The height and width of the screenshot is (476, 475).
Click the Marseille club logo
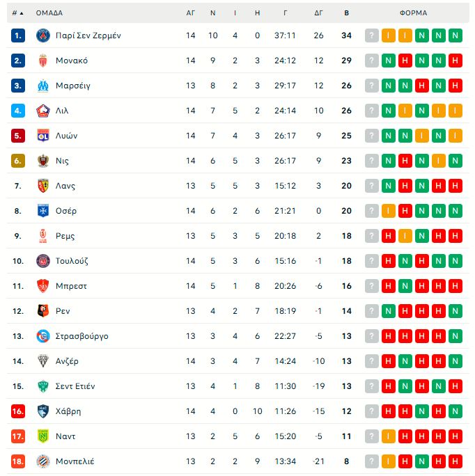(x=43, y=86)
